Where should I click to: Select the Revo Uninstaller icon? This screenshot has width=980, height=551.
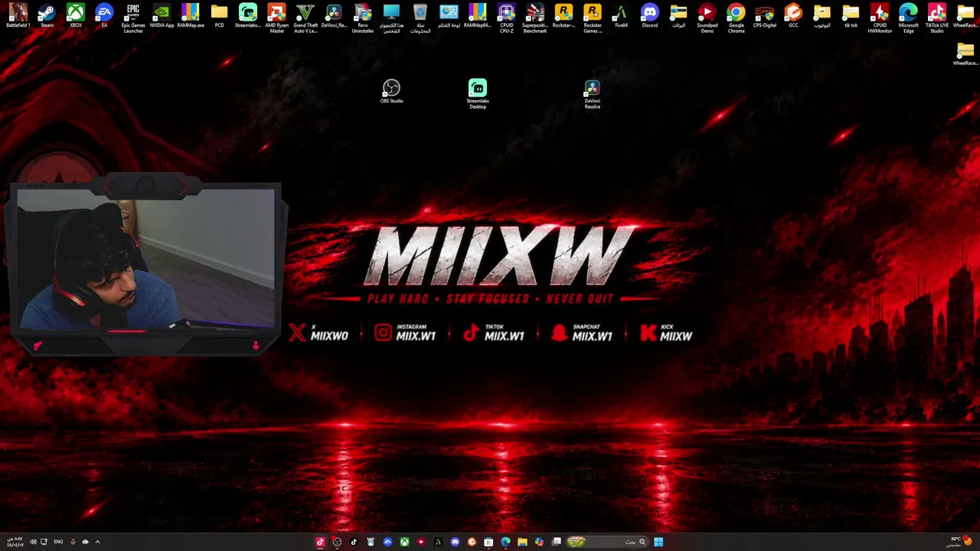363,18
